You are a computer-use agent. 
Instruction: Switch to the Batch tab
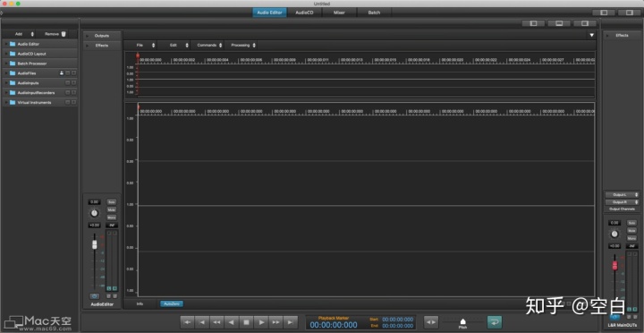[x=374, y=13]
